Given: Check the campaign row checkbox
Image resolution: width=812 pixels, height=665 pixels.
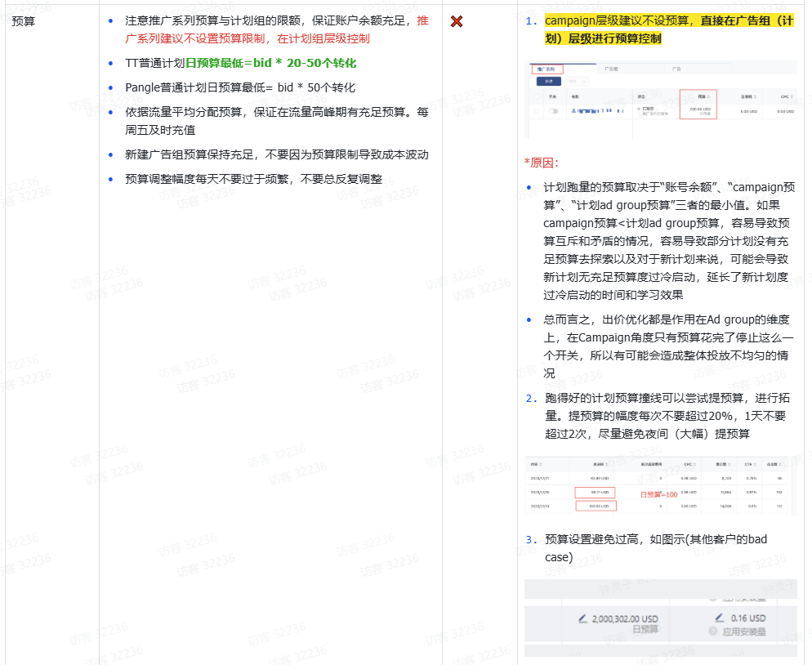Looking at the screenshot, I should [x=536, y=111].
